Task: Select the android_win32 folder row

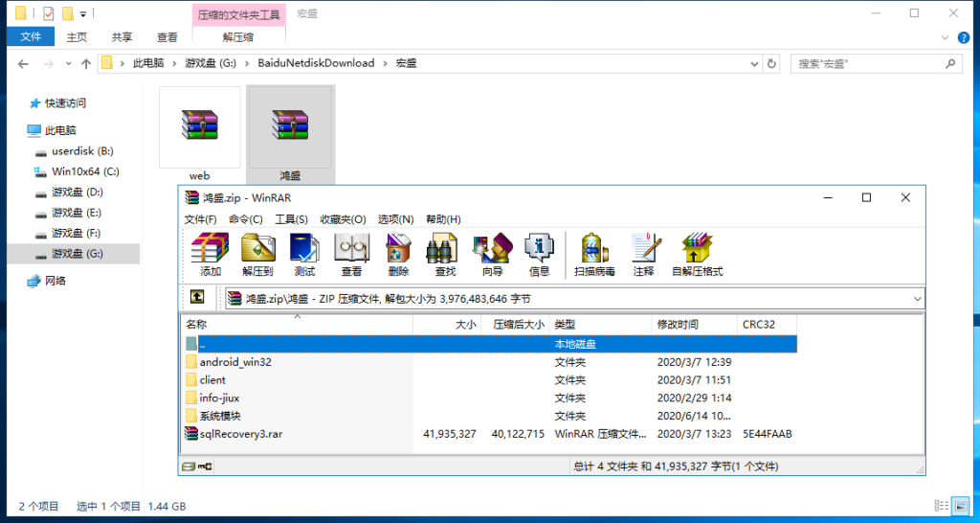Action: tap(489, 362)
